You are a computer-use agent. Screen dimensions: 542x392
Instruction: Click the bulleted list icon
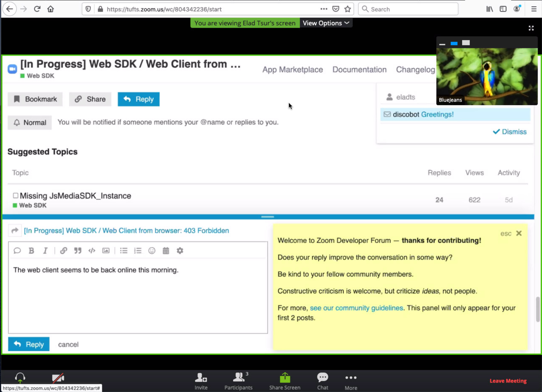pos(124,251)
